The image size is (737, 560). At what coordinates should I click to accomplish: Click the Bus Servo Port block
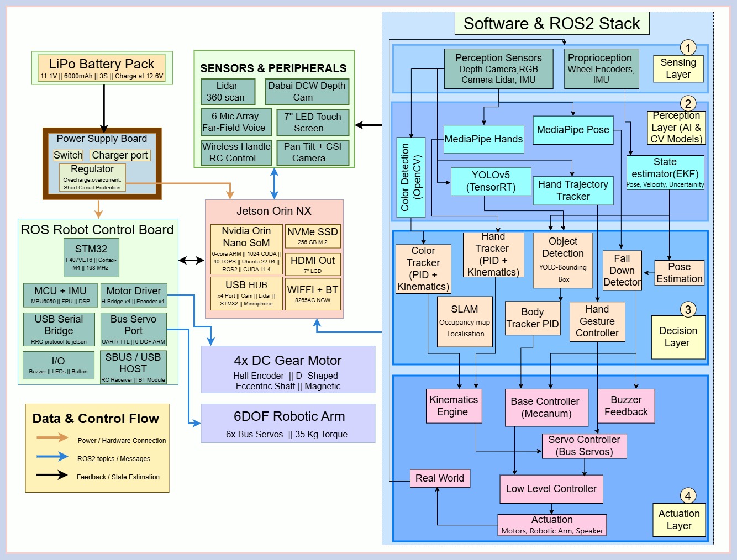pyautogui.click(x=134, y=330)
